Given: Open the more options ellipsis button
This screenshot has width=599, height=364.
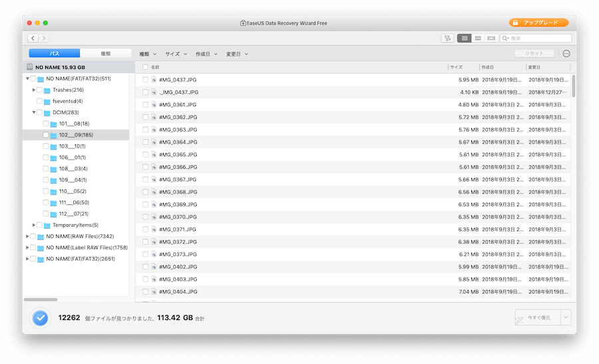Looking at the screenshot, I should (566, 53).
